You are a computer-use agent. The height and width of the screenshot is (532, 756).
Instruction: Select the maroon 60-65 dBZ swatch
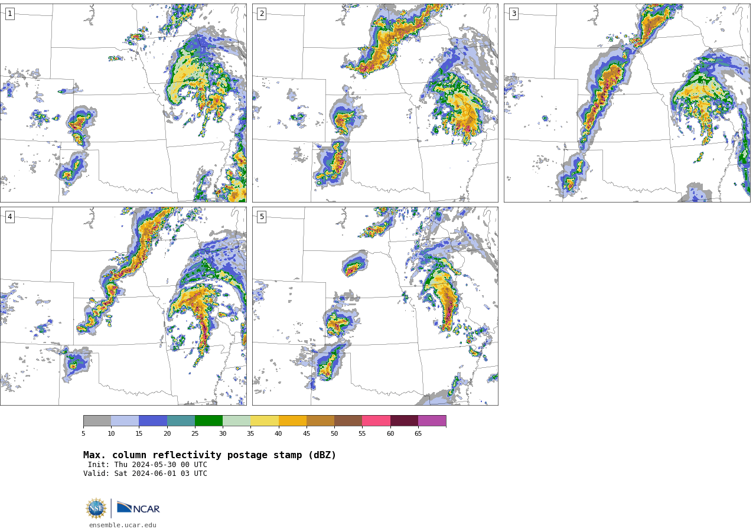pyautogui.click(x=404, y=421)
